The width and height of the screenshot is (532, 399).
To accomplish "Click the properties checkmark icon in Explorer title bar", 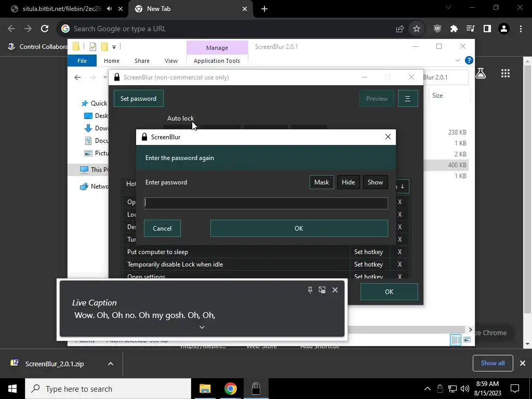I will 92,46.
